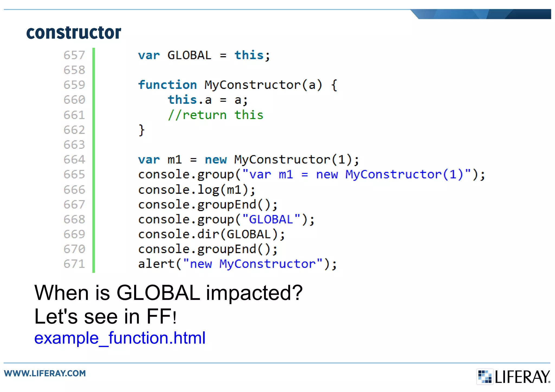Click the '//return this' comment

point(215,115)
